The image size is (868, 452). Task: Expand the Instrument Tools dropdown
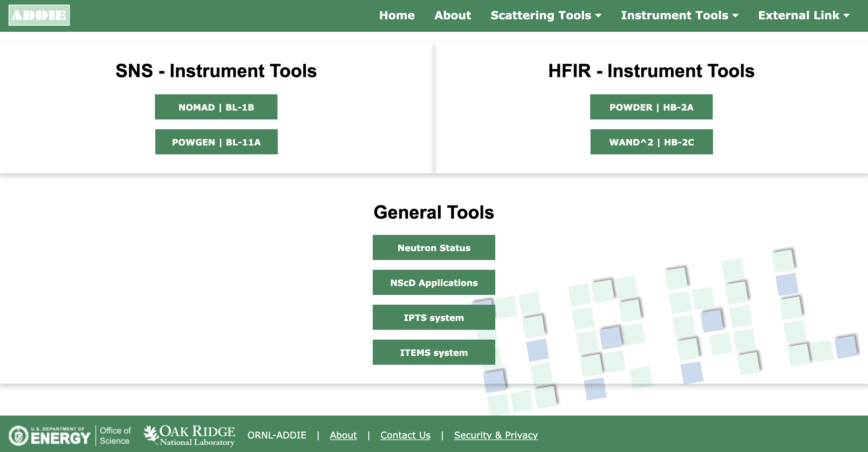(679, 15)
